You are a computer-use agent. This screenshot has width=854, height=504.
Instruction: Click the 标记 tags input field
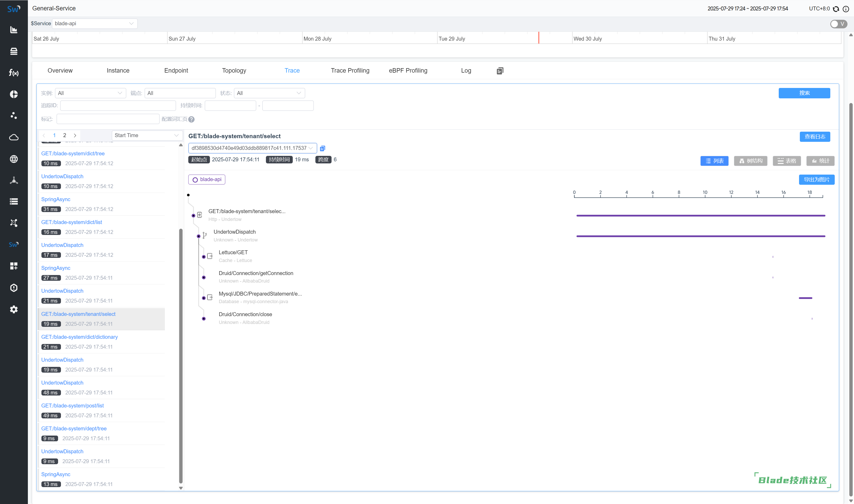click(x=108, y=119)
